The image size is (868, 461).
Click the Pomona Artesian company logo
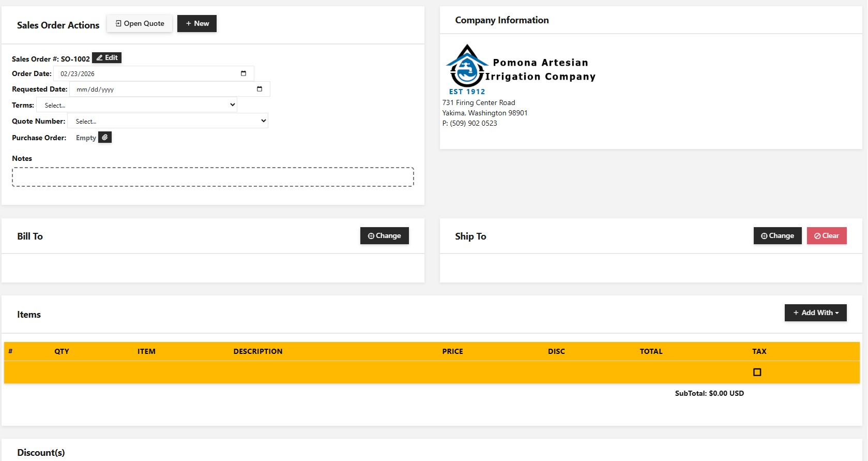point(467,67)
